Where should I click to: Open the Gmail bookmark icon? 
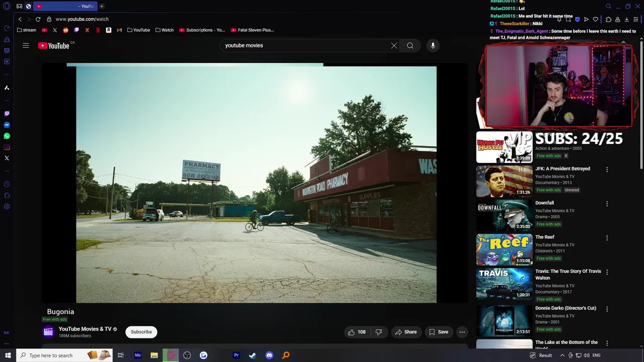tap(119, 30)
